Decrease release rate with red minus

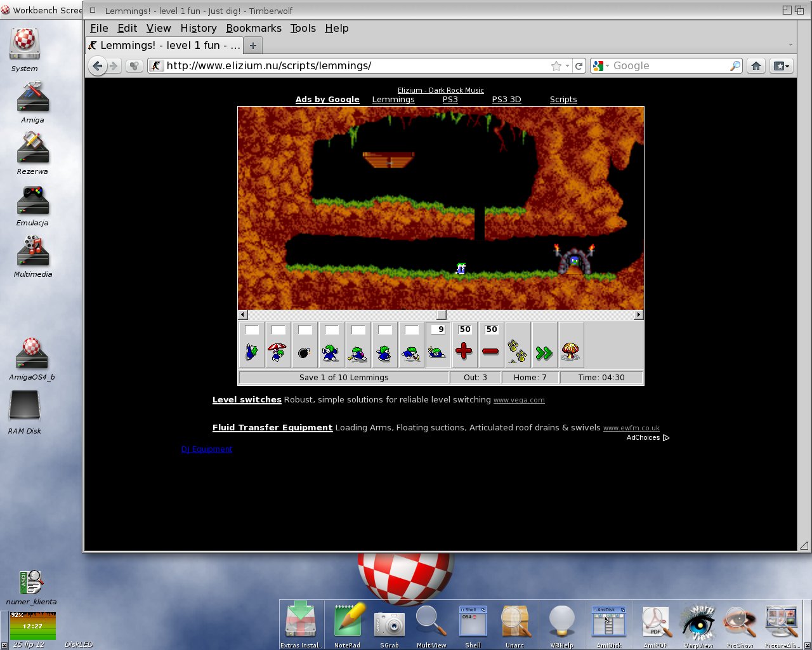point(492,344)
